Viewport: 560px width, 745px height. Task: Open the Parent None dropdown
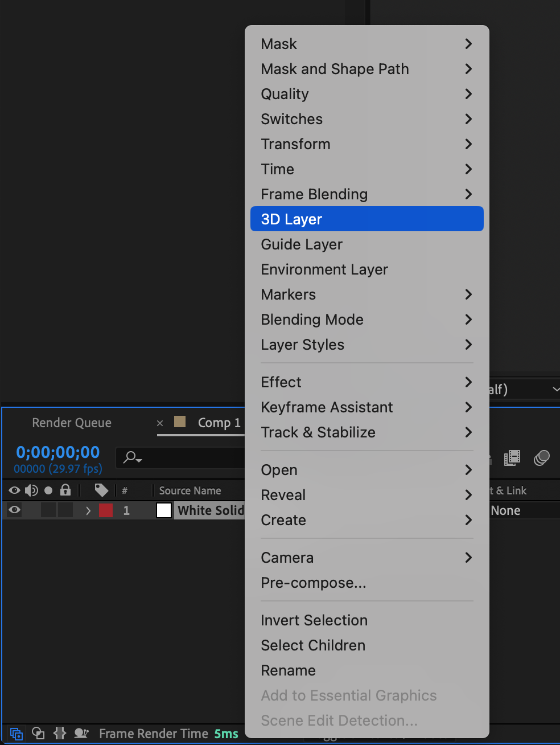coord(524,510)
